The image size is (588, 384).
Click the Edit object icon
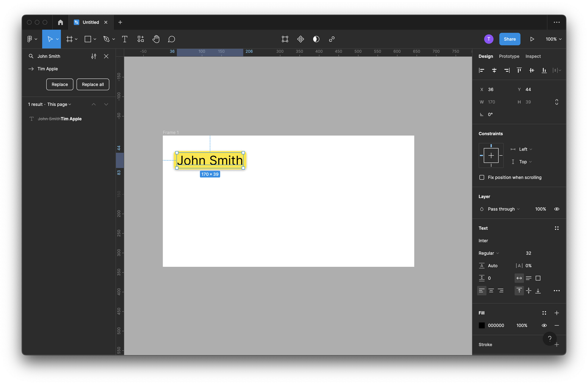pos(285,39)
